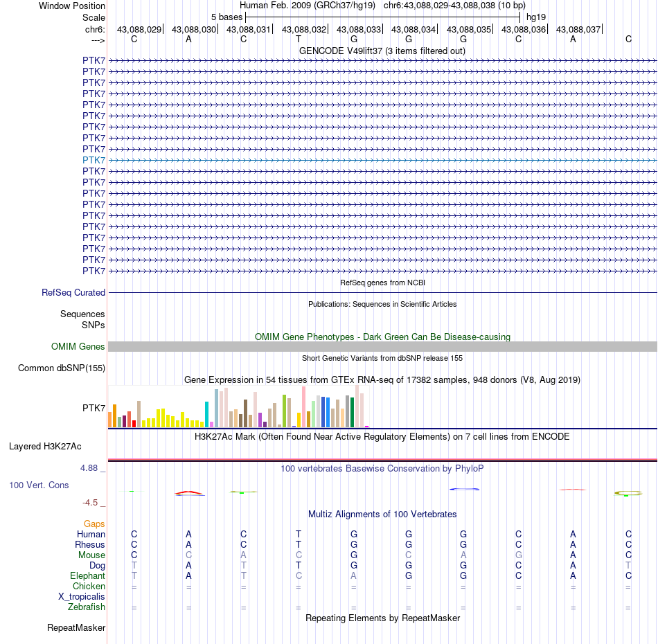
Task: Click the 43,088,029 position marker
Action: (x=139, y=29)
